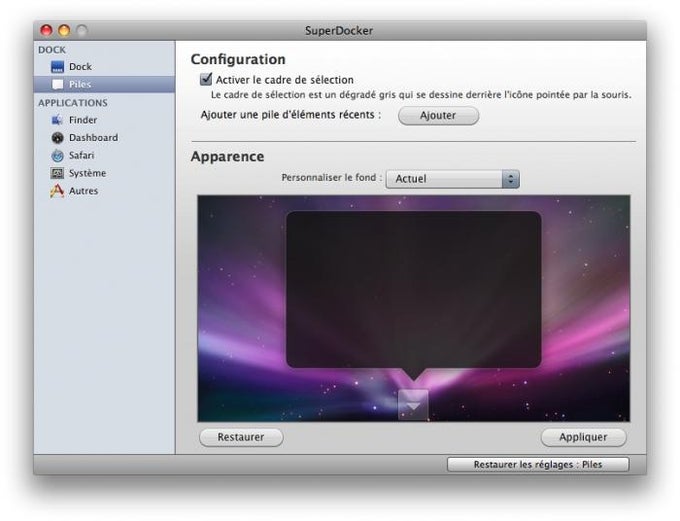Select the Piles sidebar entry
The image size is (680, 521).
(x=105, y=85)
